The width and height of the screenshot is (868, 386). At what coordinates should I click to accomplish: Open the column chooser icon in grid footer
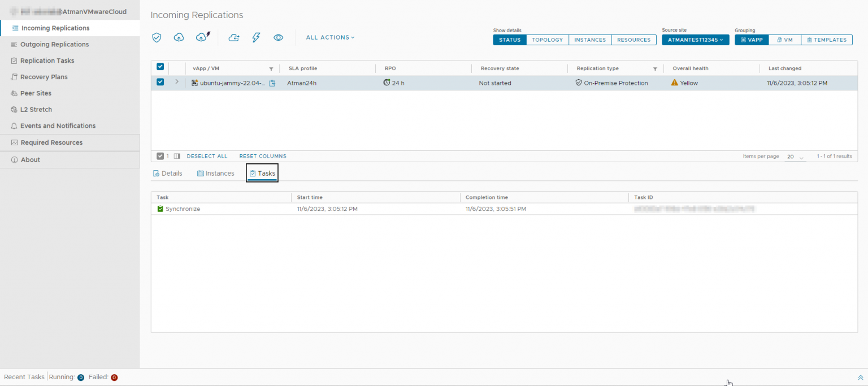click(x=177, y=156)
